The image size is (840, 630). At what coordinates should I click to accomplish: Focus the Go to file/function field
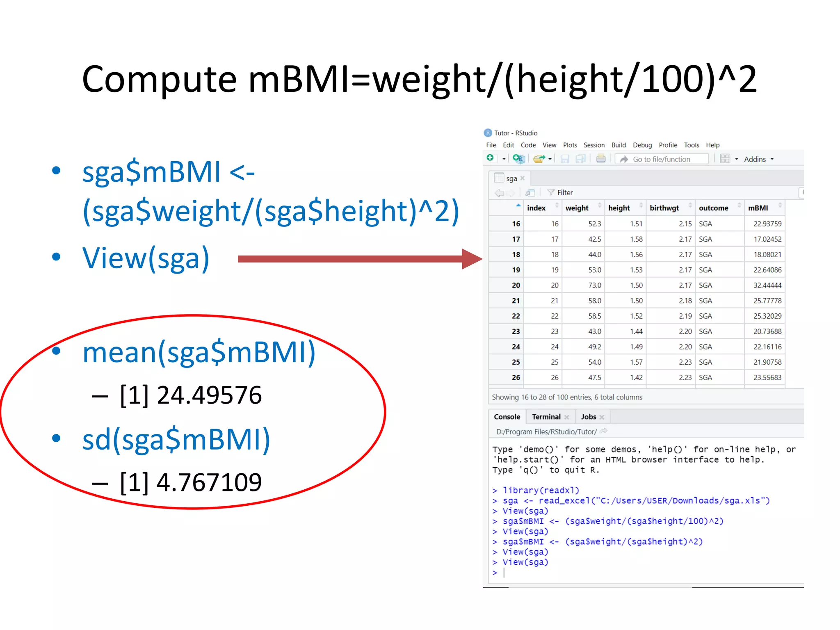click(662, 159)
